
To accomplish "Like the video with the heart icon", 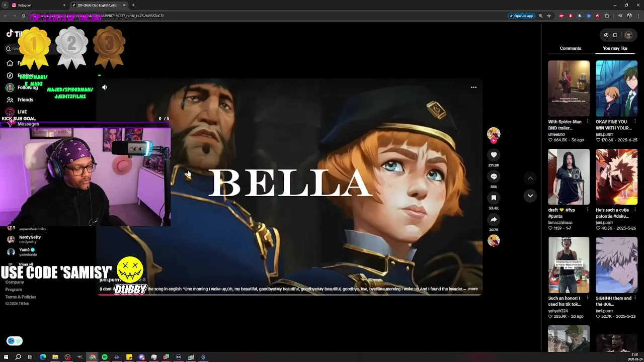I will 494,155.
